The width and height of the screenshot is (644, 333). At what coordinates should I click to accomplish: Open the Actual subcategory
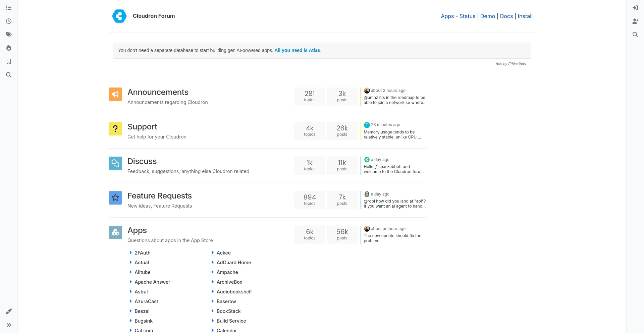point(142,263)
